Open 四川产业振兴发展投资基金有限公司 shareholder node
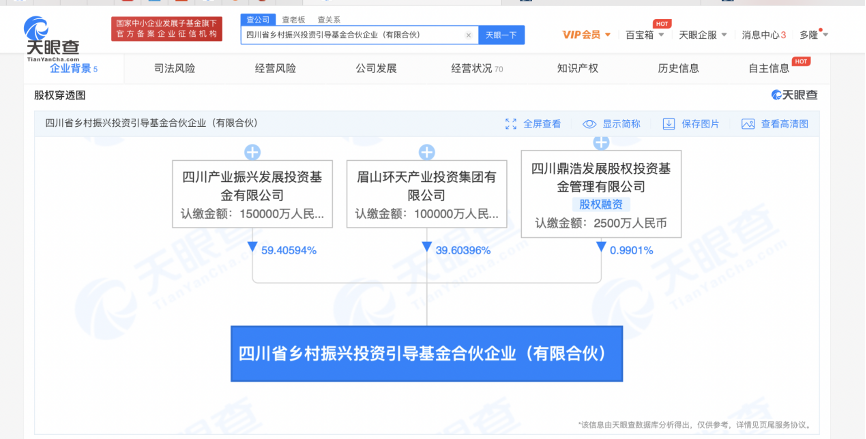The height and width of the screenshot is (439, 866). pos(252,194)
